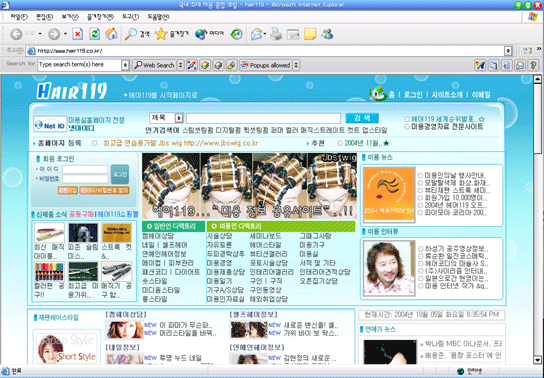Viewport: 544px width, 378px height.
Task: Click the page icon in address bar
Action: (31, 51)
